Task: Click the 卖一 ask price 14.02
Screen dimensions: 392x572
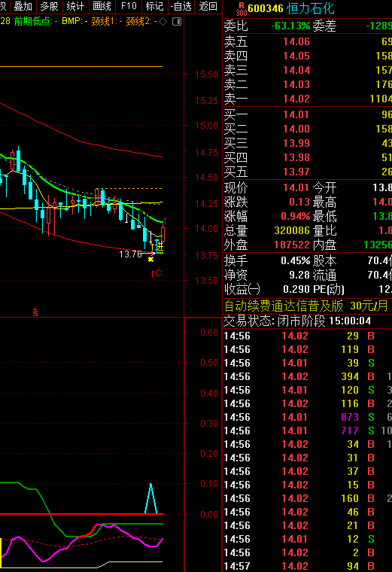Action: 296,99
